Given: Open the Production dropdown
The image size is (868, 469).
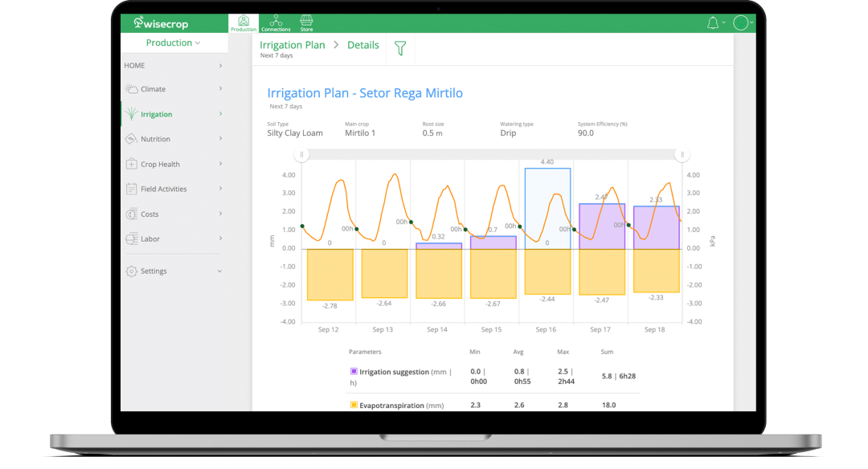Looking at the screenshot, I should [x=173, y=43].
